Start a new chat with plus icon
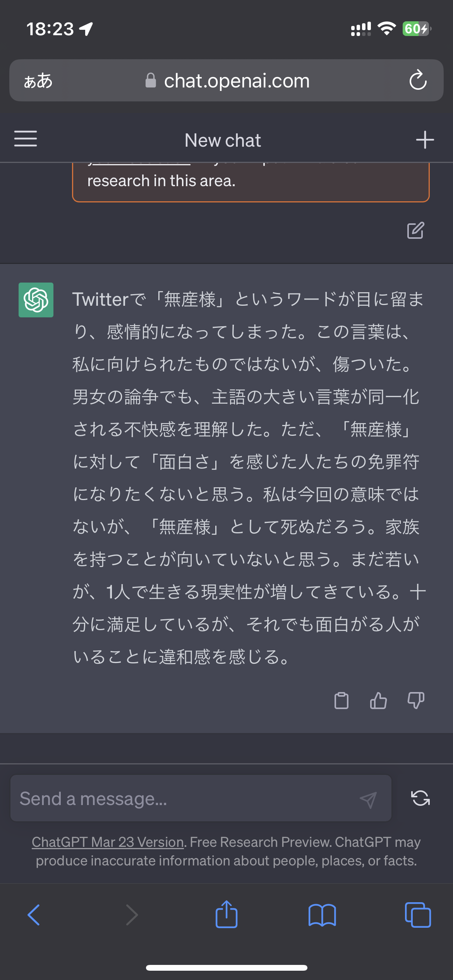453x980 pixels. pos(425,140)
